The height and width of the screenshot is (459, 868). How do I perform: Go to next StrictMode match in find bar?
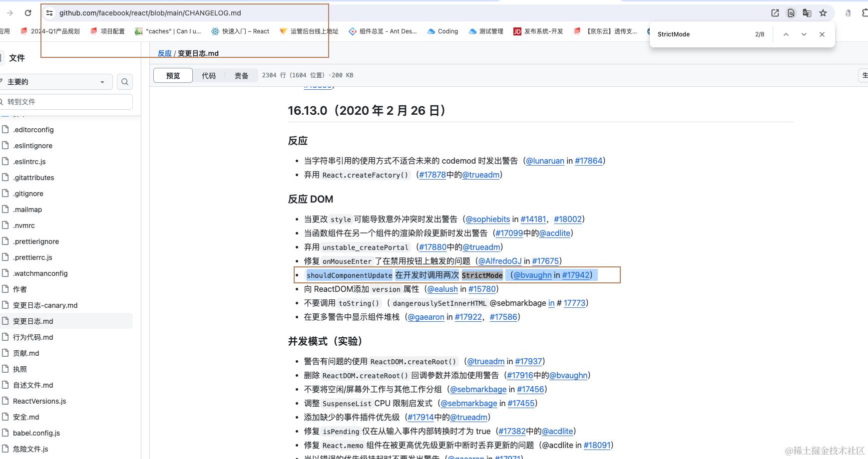[x=804, y=34]
